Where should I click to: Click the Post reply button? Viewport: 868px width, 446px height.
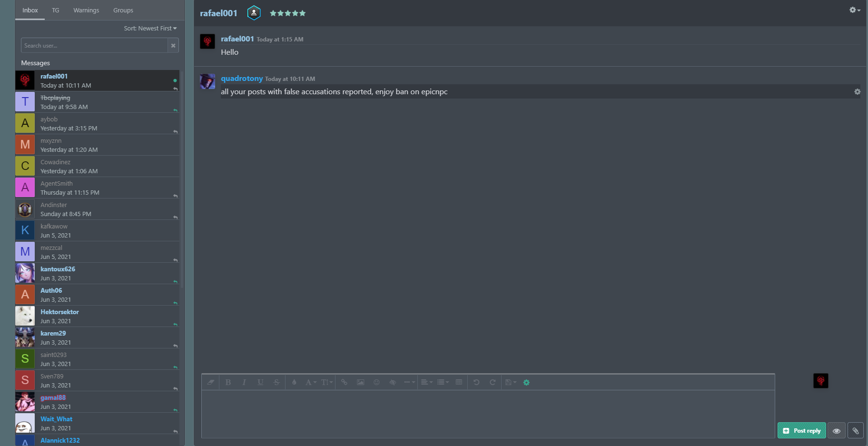(x=801, y=430)
